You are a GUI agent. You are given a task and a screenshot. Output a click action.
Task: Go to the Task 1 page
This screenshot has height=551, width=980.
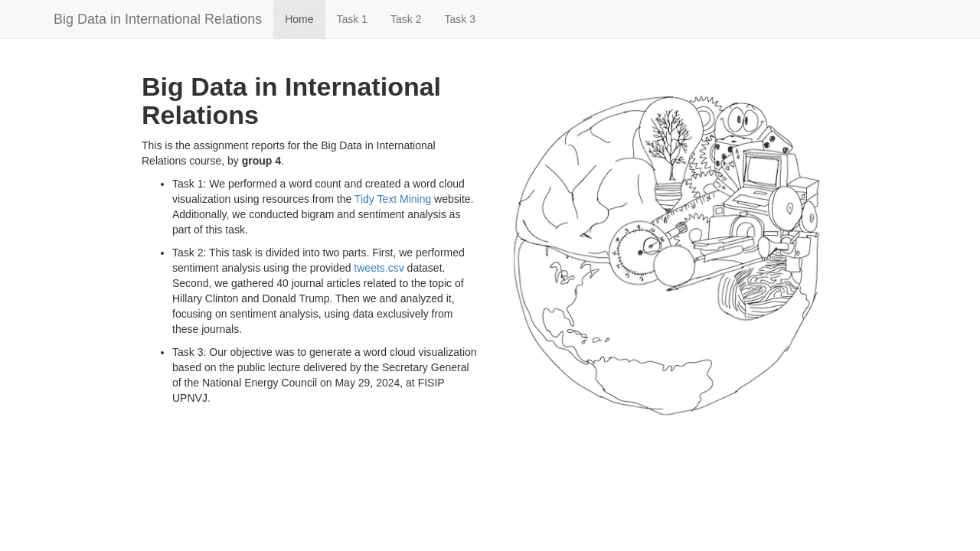[352, 19]
